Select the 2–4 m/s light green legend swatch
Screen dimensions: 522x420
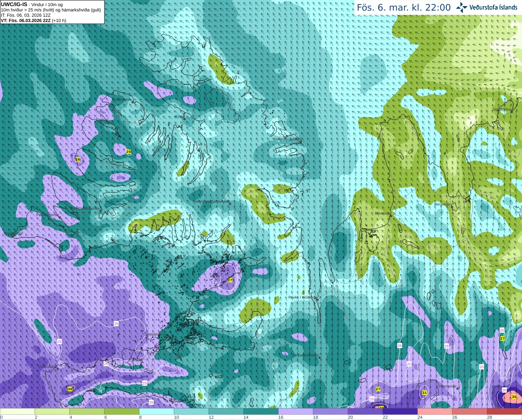point(52,411)
